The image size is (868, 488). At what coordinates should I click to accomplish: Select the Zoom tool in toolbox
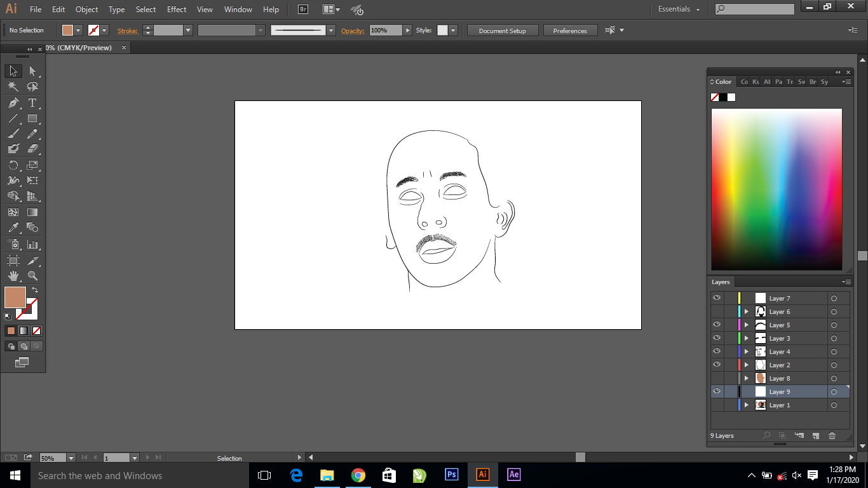coord(32,276)
